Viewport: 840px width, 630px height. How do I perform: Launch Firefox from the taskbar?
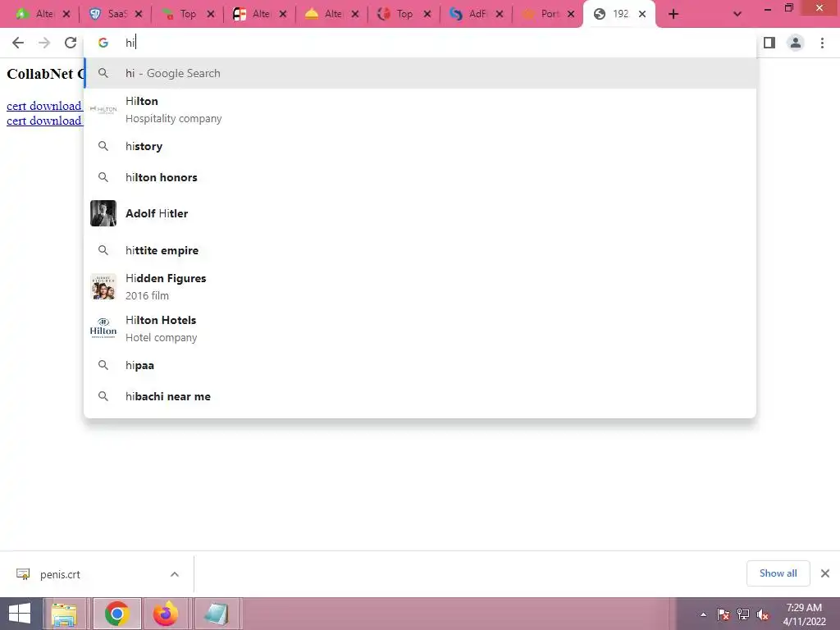pyautogui.click(x=166, y=614)
